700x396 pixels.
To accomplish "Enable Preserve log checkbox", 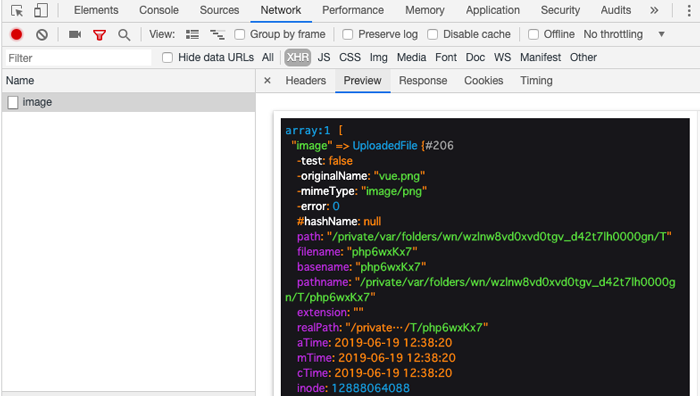I will click(x=348, y=34).
